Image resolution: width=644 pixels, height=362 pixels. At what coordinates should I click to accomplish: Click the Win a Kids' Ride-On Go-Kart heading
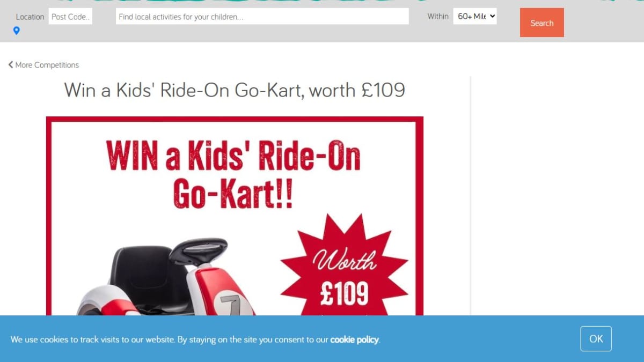click(235, 90)
